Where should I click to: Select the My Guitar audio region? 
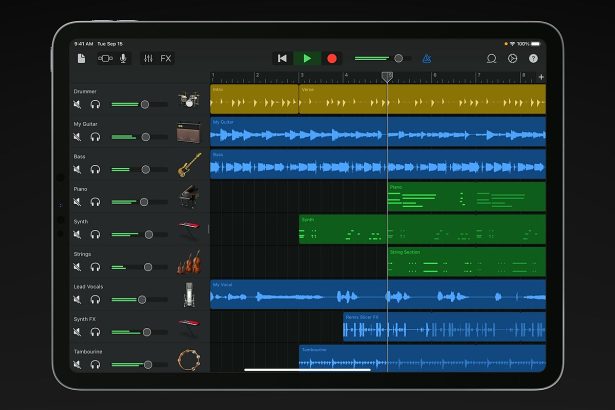(378, 132)
